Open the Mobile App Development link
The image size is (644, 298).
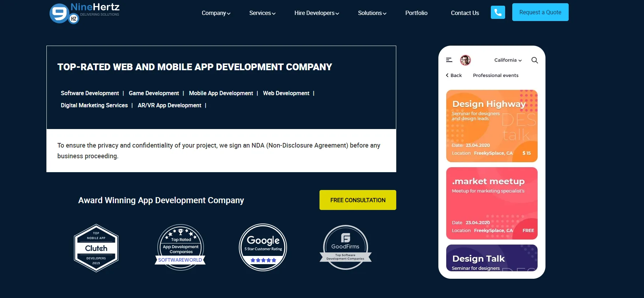coord(221,93)
